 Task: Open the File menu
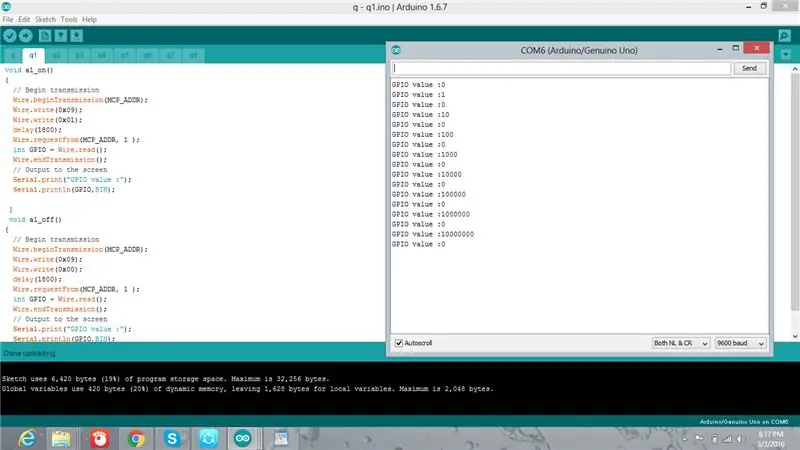tap(8, 19)
